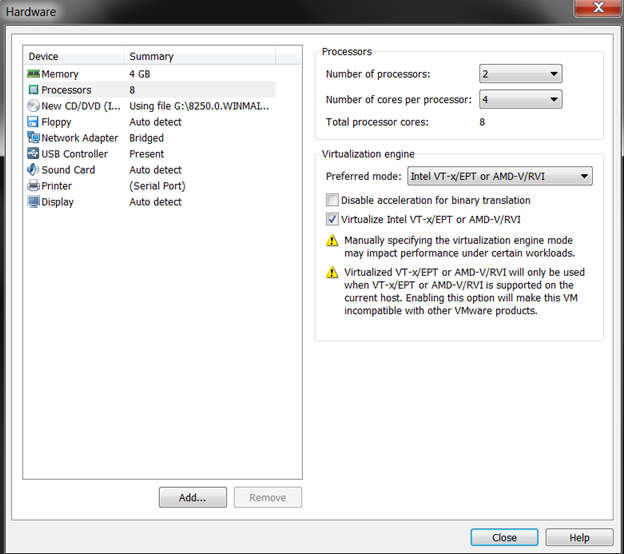The image size is (624, 554).
Task: Click the Sound Card icon
Action: pos(33,170)
